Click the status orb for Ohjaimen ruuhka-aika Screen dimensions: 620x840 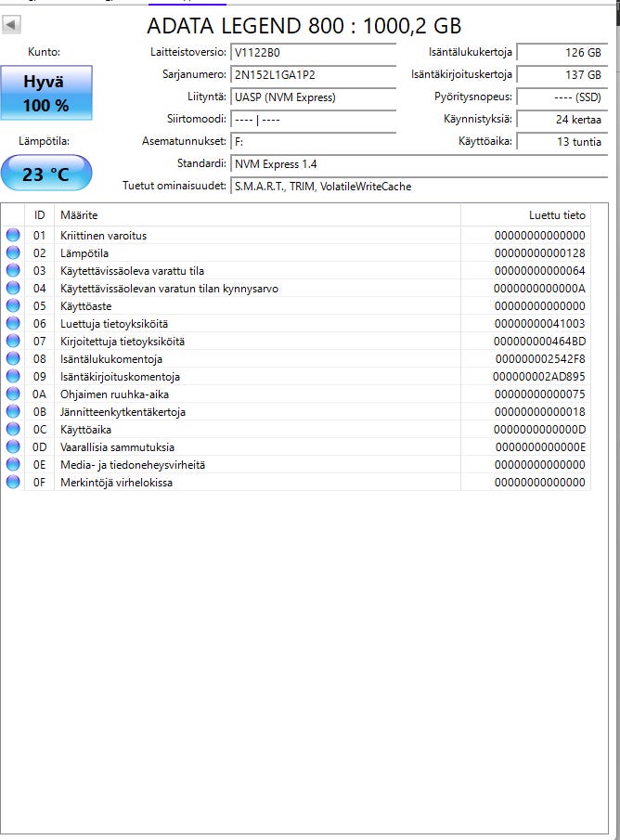(x=13, y=394)
